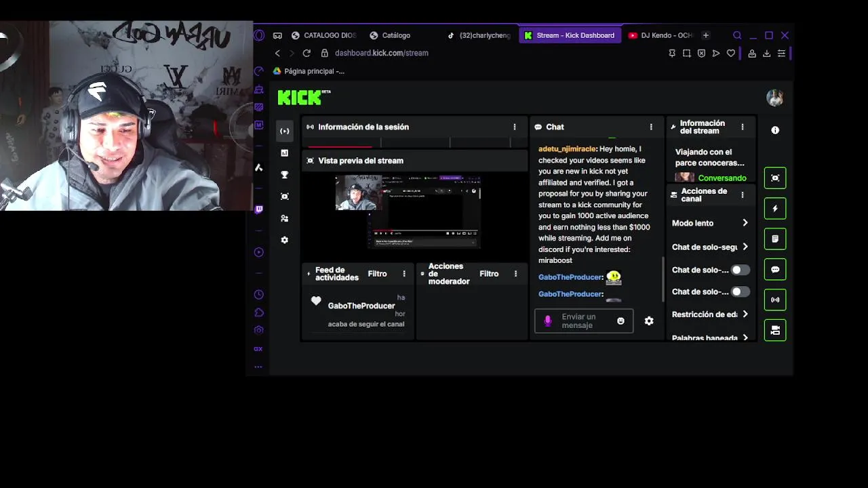Viewport: 868px width, 488px height.
Task: Click Filtro in Feed de actividades
Action: tap(377, 274)
